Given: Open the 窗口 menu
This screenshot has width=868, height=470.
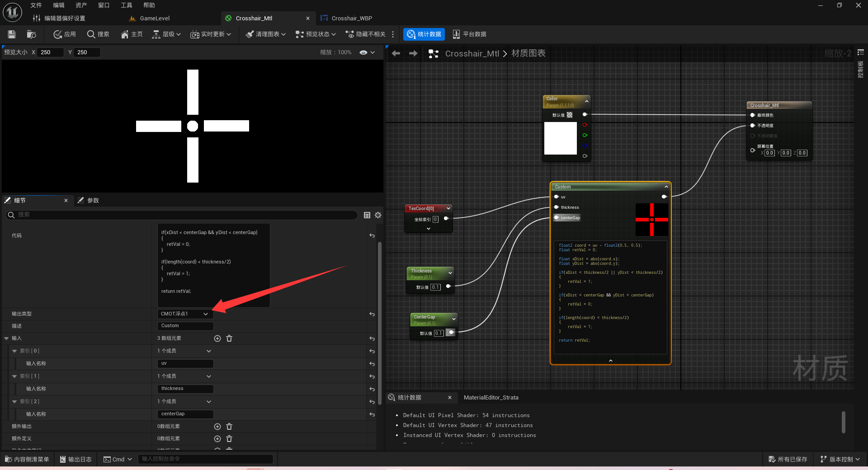Looking at the screenshot, I should 104,5.
